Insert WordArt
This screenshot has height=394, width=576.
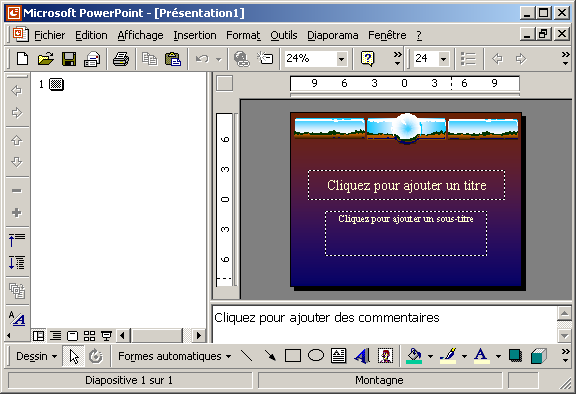pyautogui.click(x=362, y=356)
